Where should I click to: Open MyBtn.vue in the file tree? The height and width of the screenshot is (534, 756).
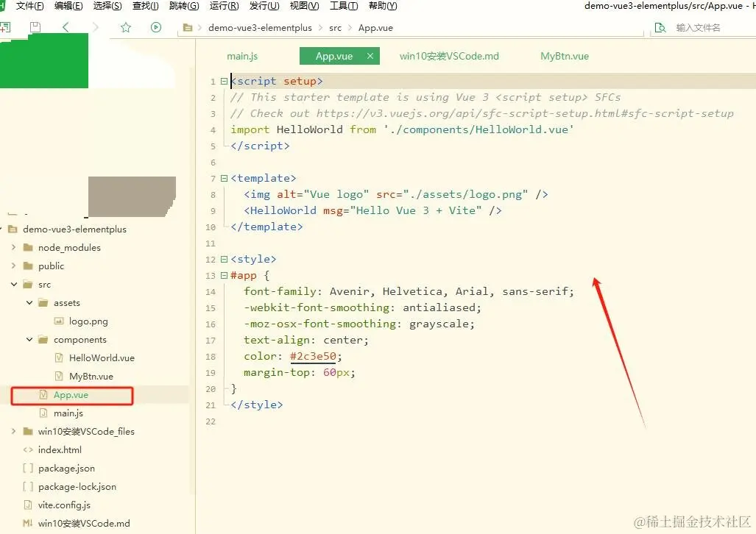[x=91, y=377]
